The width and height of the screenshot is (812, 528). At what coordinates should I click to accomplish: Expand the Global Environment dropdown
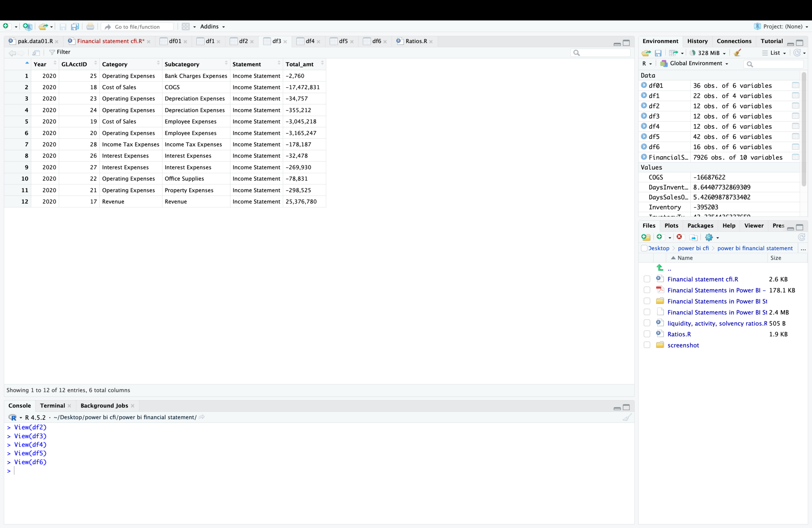pyautogui.click(x=695, y=63)
